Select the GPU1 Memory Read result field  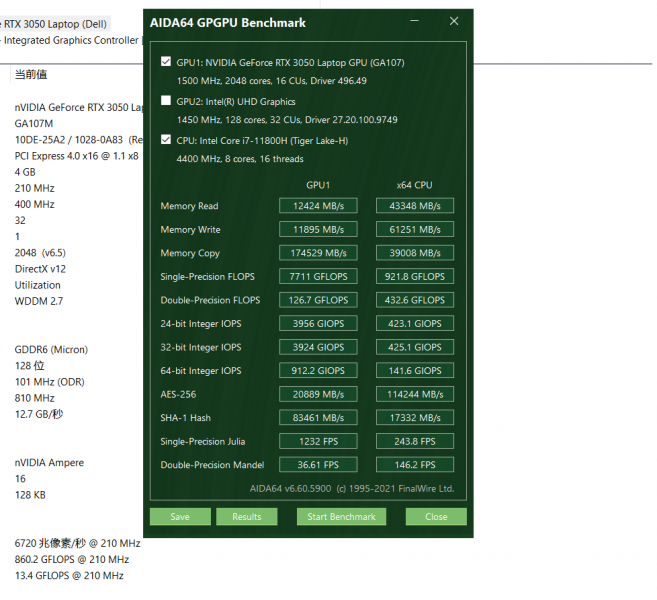(318, 206)
